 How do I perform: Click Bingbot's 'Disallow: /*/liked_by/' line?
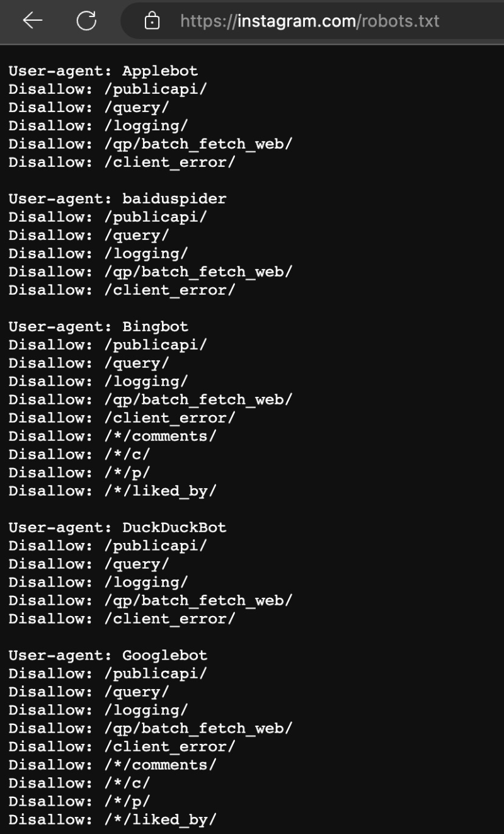[112, 491]
